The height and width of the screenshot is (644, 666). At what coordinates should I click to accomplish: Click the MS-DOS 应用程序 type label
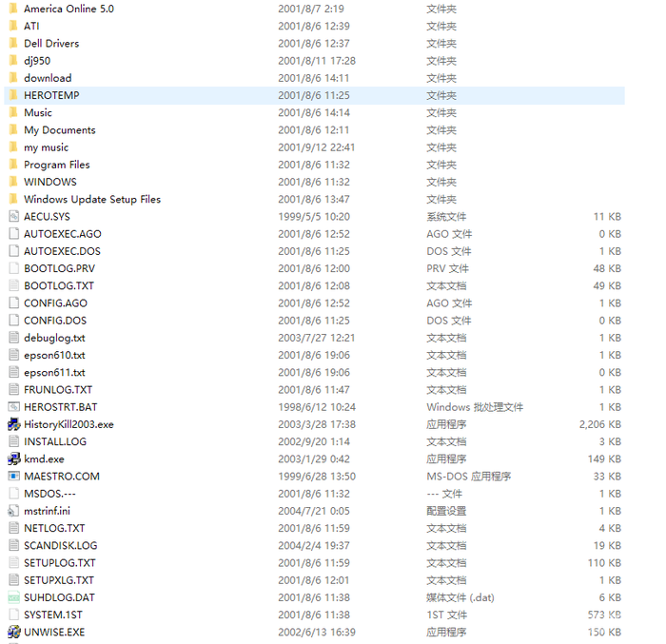coord(469,477)
